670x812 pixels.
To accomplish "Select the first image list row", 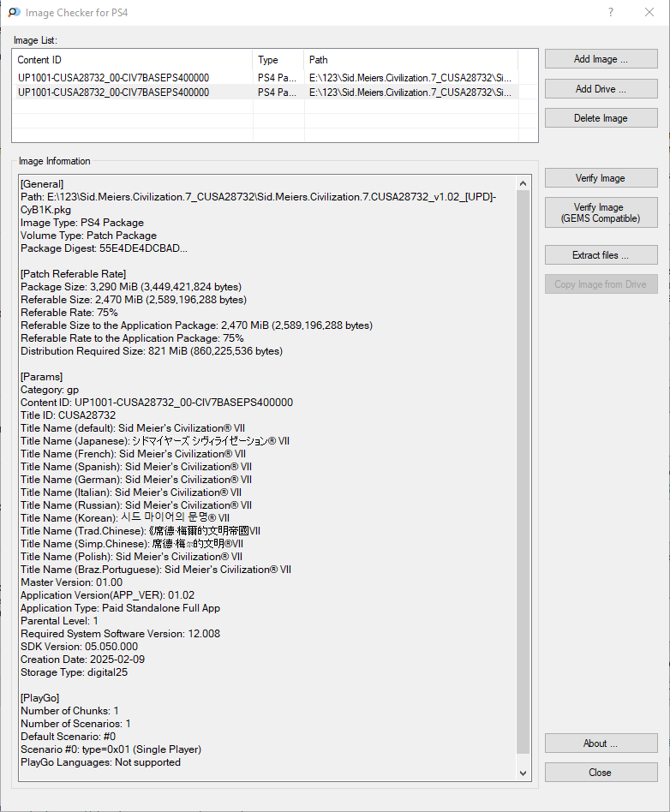I will coord(266,78).
